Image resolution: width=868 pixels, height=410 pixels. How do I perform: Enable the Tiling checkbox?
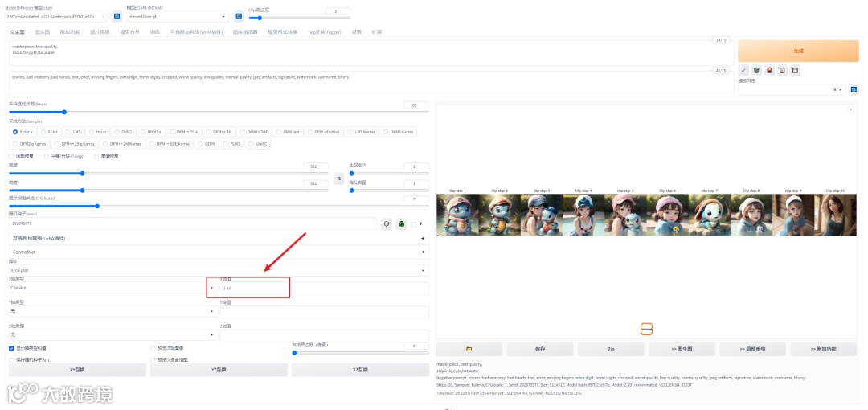(47, 156)
